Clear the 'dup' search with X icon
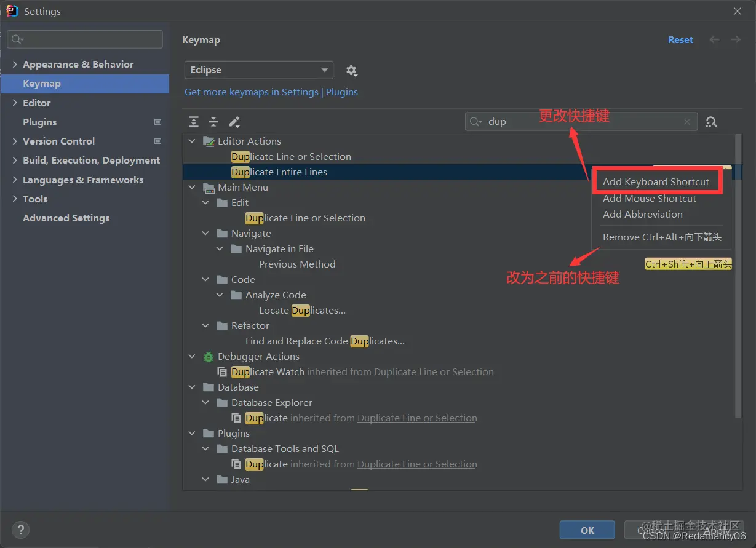This screenshot has width=756, height=548. pos(687,122)
